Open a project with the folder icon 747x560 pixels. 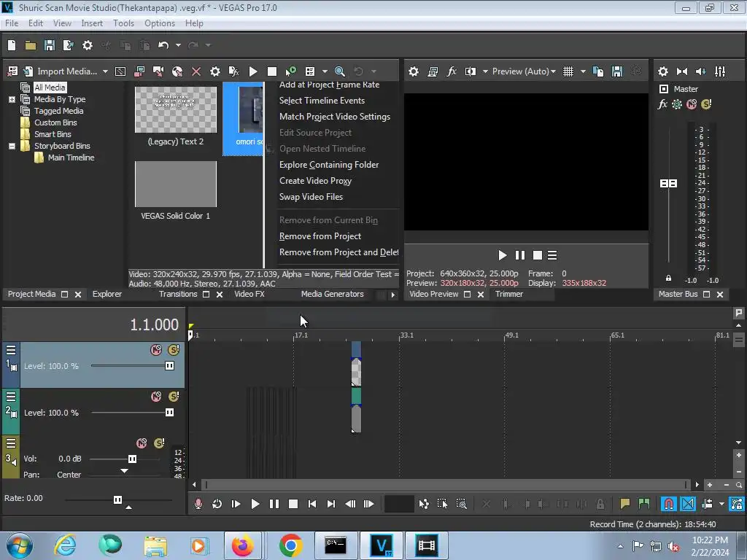31,45
